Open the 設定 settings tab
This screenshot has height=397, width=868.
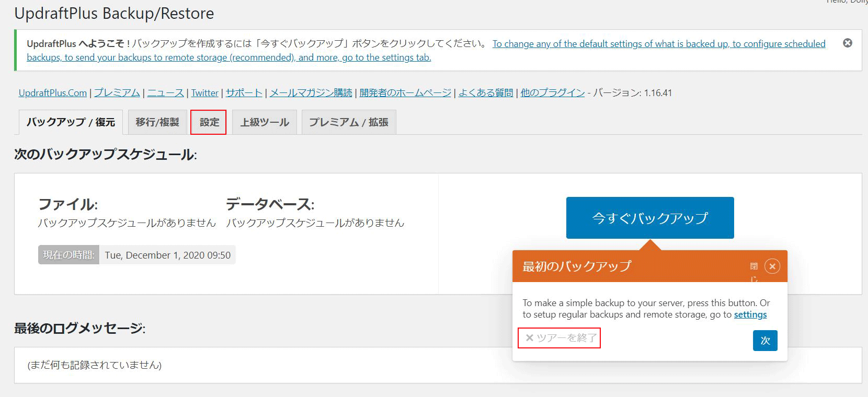pos(209,122)
